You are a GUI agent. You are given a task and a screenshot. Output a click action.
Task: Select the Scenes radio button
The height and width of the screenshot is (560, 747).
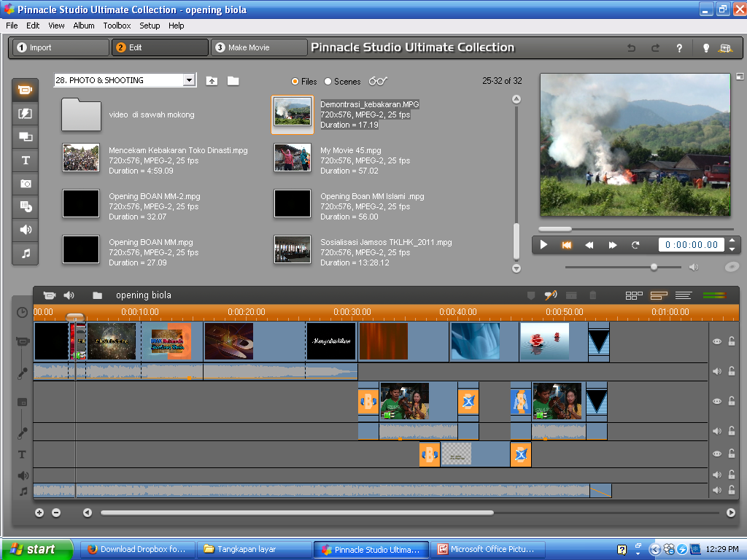328,82
